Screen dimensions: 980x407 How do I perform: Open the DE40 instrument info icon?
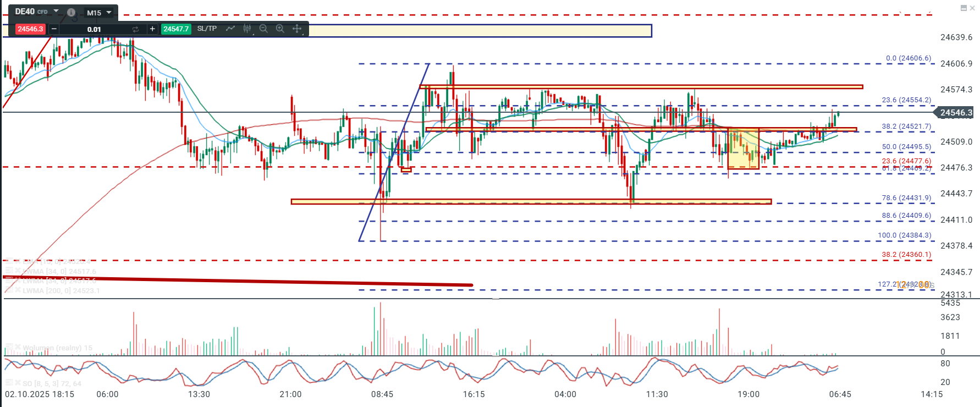[x=71, y=12]
